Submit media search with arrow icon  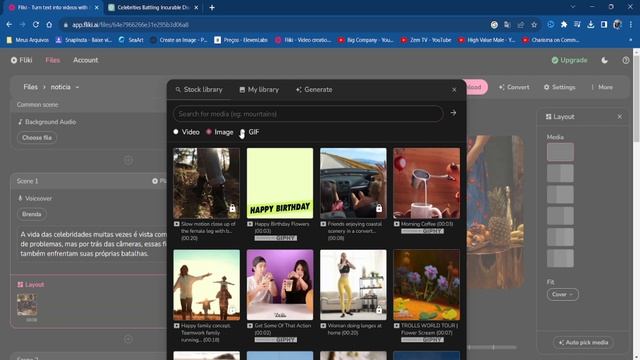[453, 113]
